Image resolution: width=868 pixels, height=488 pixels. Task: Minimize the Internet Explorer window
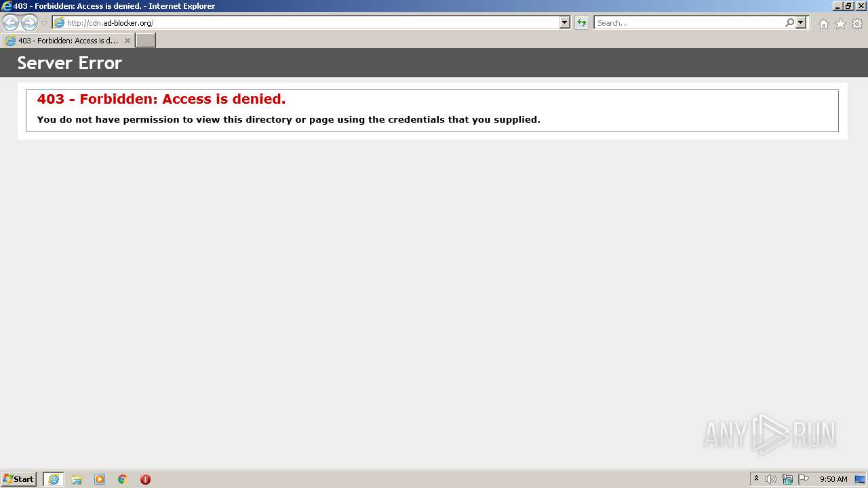tap(837, 6)
